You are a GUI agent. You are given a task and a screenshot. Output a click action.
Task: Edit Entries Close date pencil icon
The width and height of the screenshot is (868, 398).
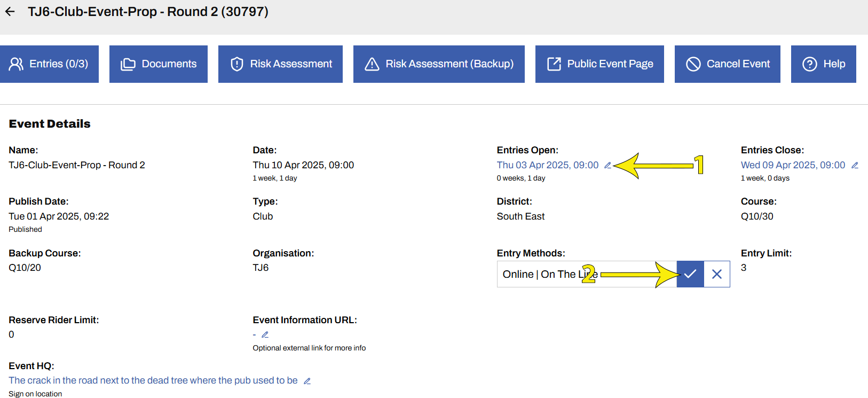tap(855, 166)
